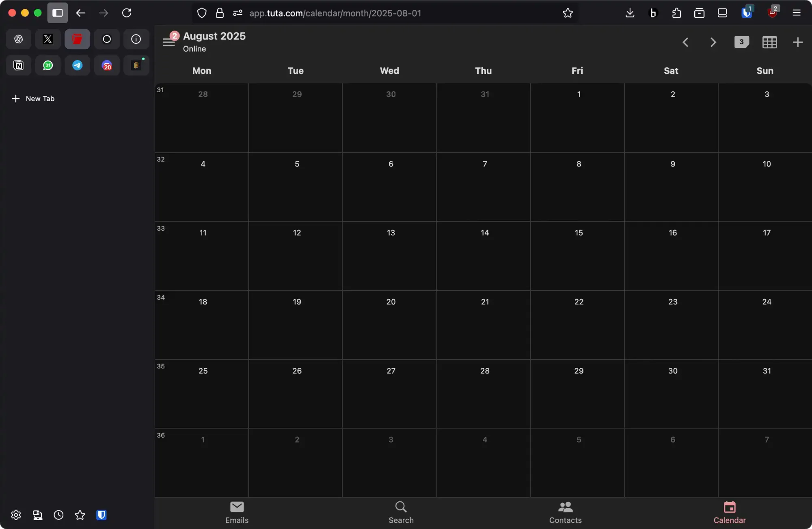The height and width of the screenshot is (529, 812).
Task: View site security lock information
Action: click(x=220, y=13)
